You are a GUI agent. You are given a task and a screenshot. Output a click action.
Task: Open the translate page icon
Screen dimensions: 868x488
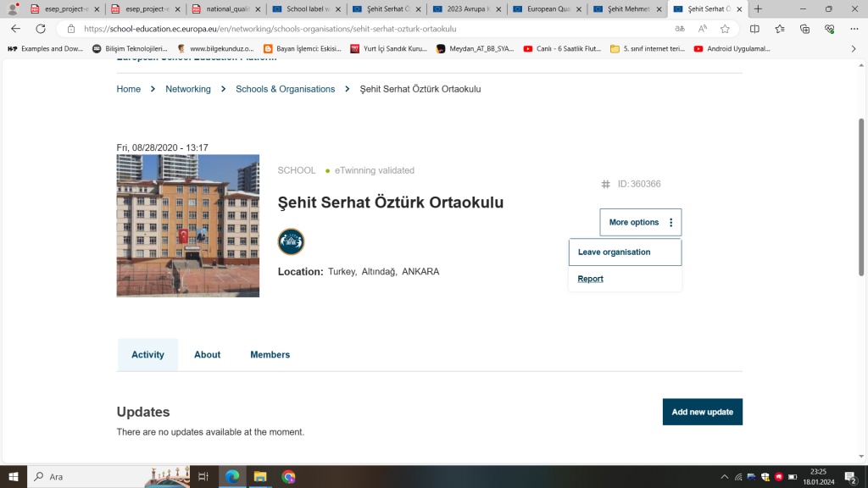pyautogui.click(x=680, y=29)
